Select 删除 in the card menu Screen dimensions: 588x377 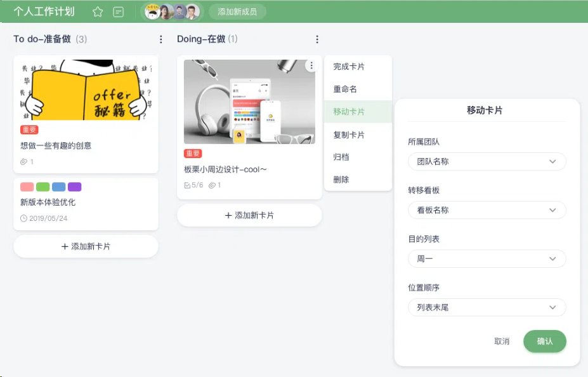[341, 180]
